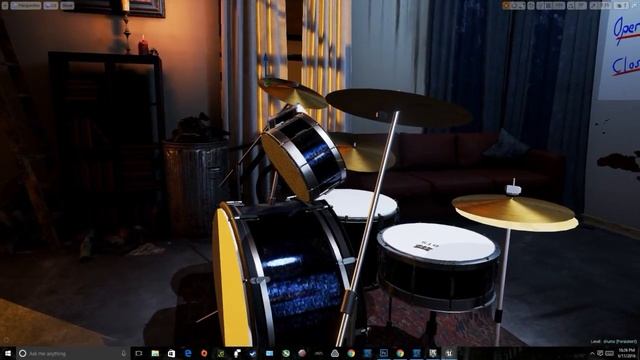Open Photoshop from the taskbar
This screenshot has width=640, height=360.
(384, 353)
